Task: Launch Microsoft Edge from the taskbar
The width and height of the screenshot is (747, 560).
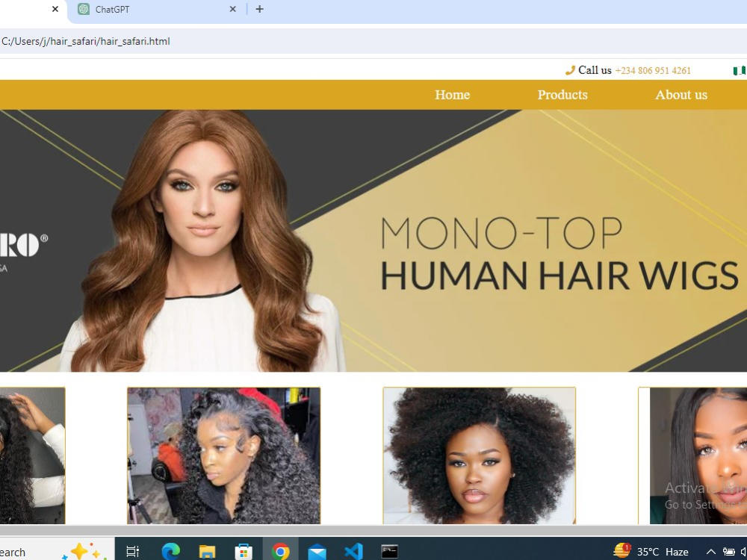Action: pyautogui.click(x=170, y=552)
